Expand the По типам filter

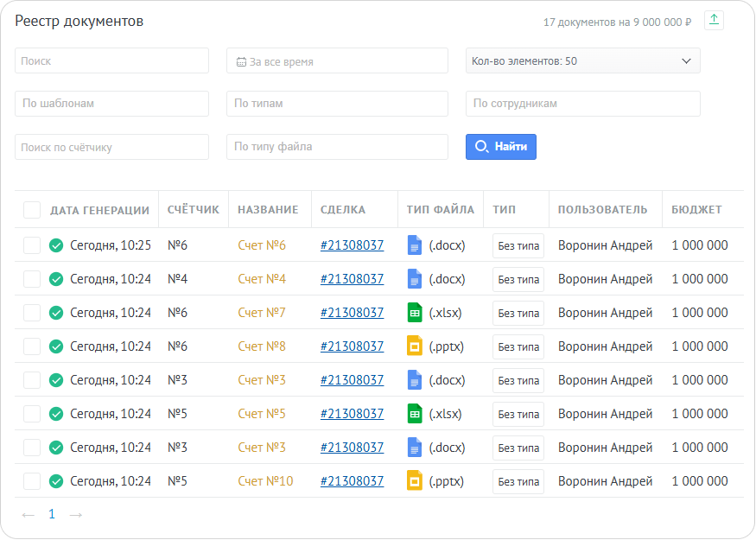point(337,104)
